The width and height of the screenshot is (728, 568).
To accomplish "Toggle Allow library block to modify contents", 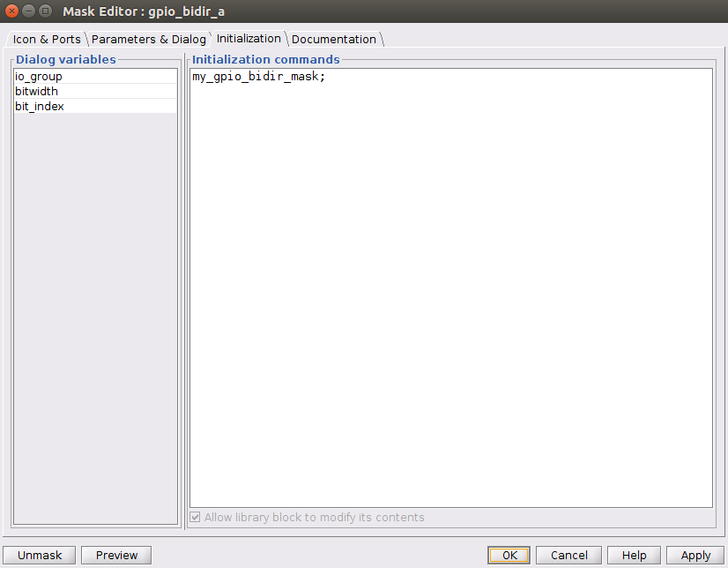I will (195, 517).
